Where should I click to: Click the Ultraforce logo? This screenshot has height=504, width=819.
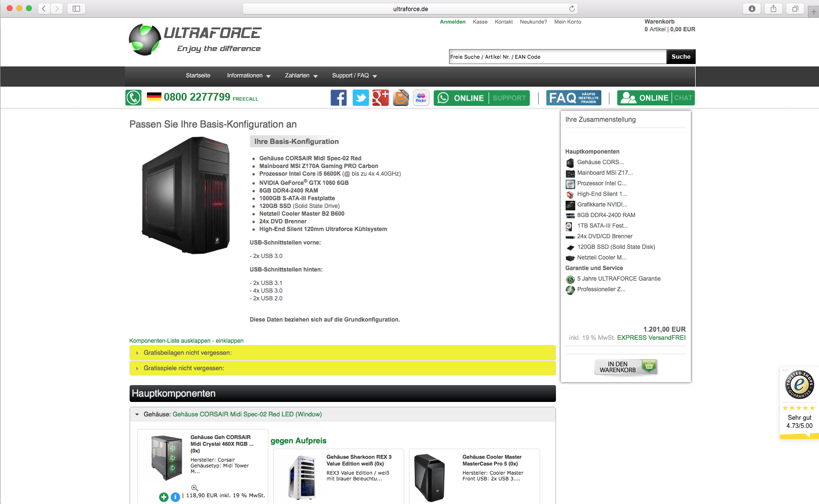pyautogui.click(x=195, y=39)
